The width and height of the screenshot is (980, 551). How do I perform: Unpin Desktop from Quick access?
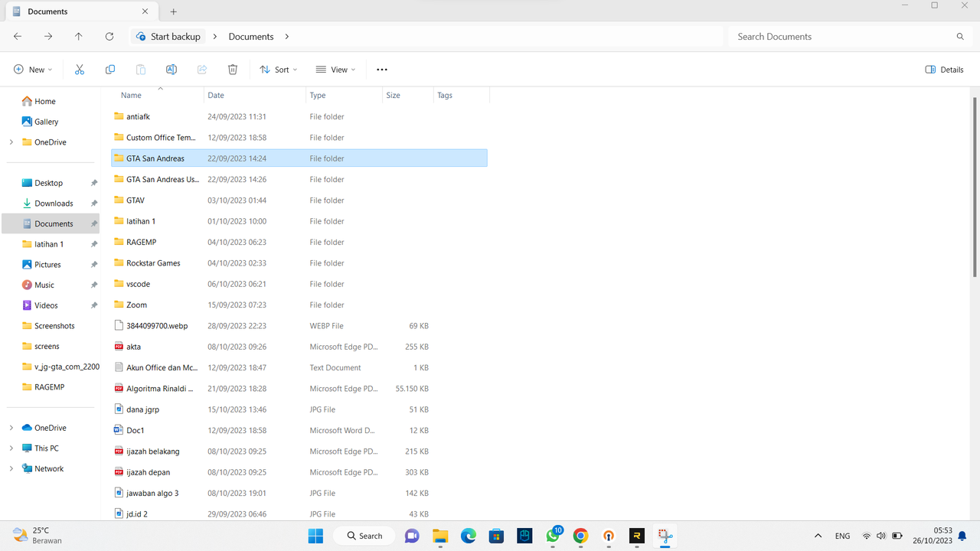coord(94,183)
